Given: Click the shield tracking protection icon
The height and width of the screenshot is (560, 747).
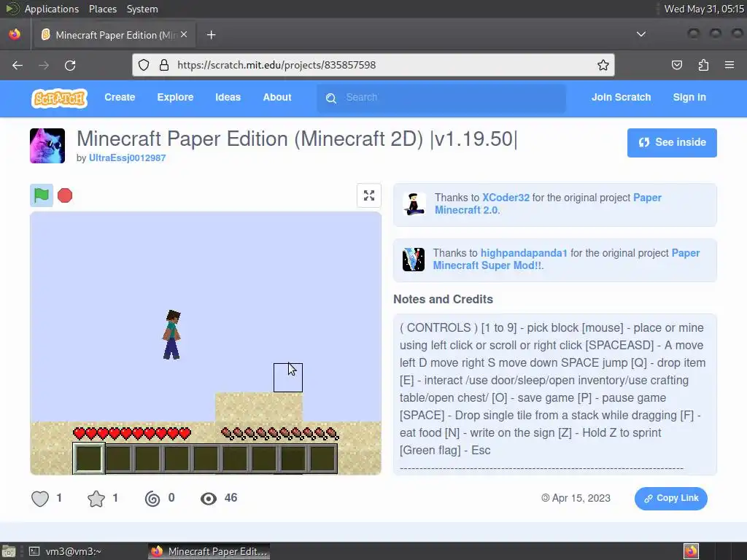Looking at the screenshot, I should click(144, 65).
